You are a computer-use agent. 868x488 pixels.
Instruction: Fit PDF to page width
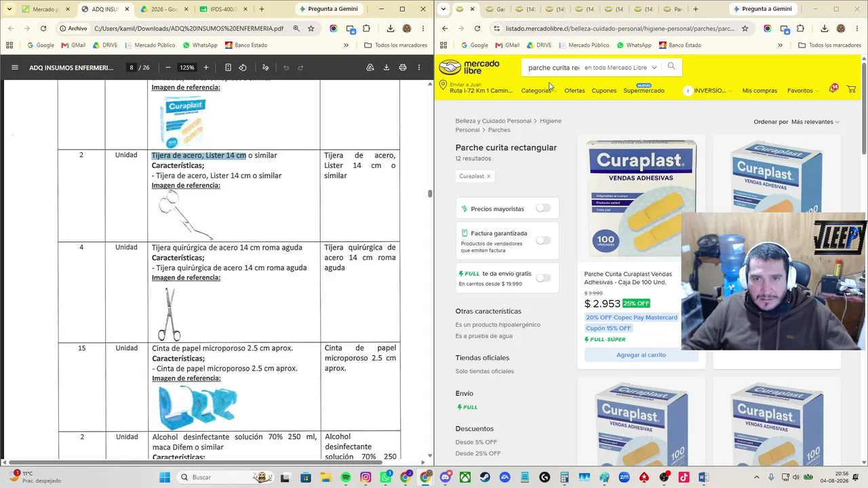[228, 68]
